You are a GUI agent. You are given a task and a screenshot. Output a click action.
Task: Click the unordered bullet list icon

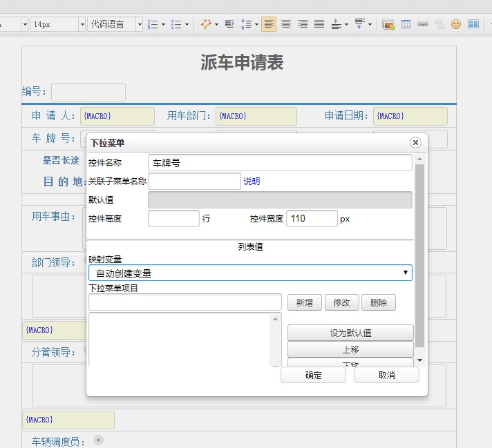(176, 24)
